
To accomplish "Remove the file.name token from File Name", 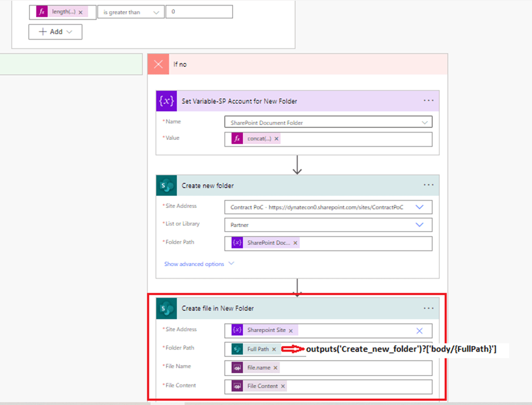I will tap(276, 368).
